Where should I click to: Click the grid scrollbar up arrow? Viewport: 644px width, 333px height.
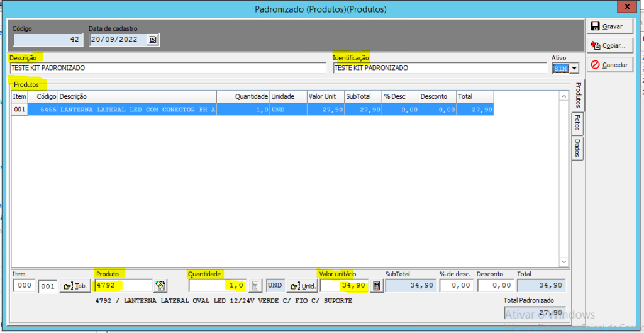tap(563, 96)
